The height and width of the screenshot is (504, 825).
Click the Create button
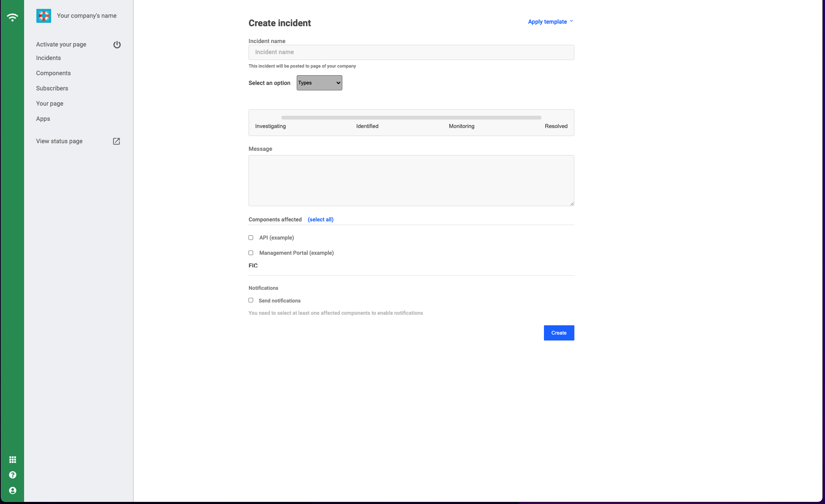pos(559,333)
